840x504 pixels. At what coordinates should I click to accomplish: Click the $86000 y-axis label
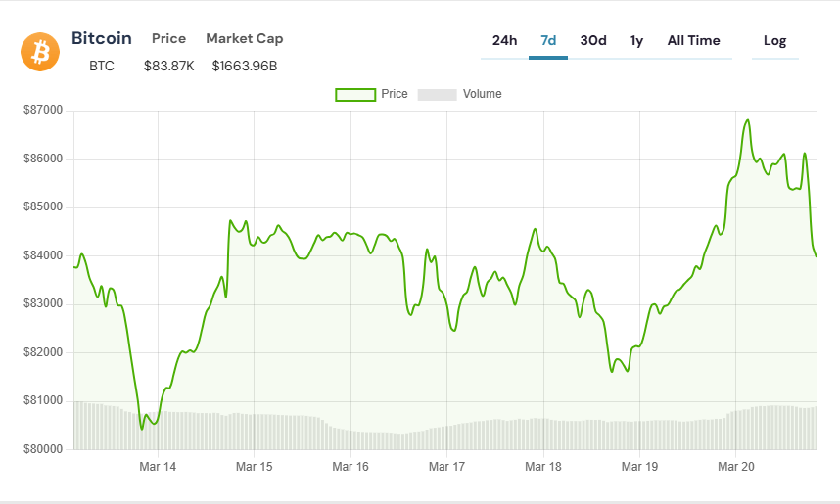(43, 159)
